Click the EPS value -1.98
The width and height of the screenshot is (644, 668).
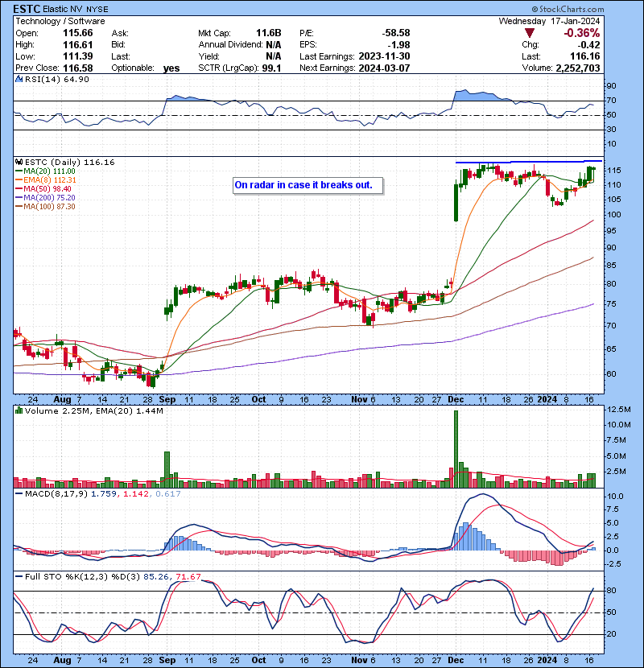(x=400, y=45)
